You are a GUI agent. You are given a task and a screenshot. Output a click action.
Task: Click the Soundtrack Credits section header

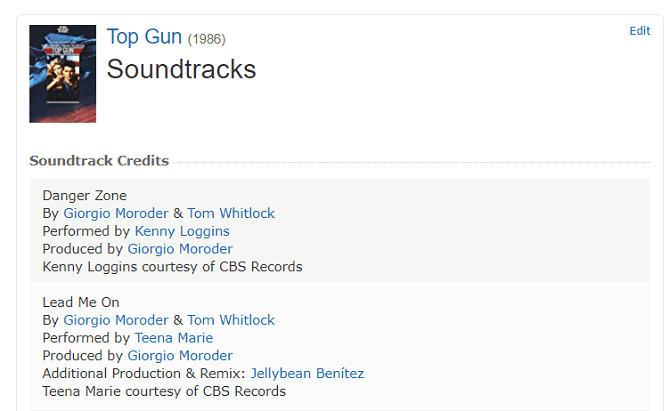click(99, 161)
